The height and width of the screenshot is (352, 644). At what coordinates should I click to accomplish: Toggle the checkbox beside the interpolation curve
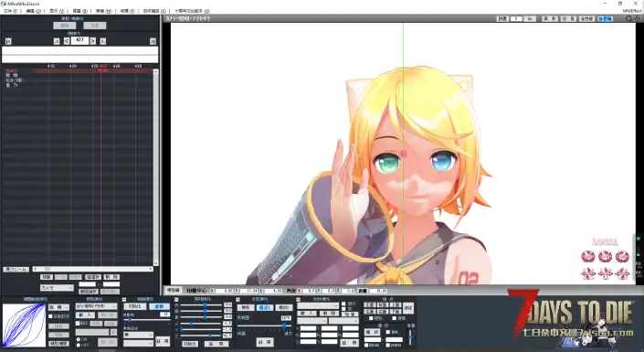click(x=50, y=316)
